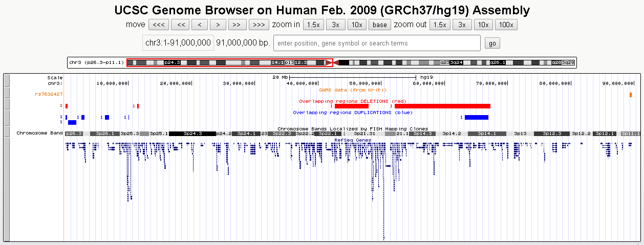Click the far-right move '>>>' button
The width and height of the screenshot is (644, 245).
tap(259, 25)
